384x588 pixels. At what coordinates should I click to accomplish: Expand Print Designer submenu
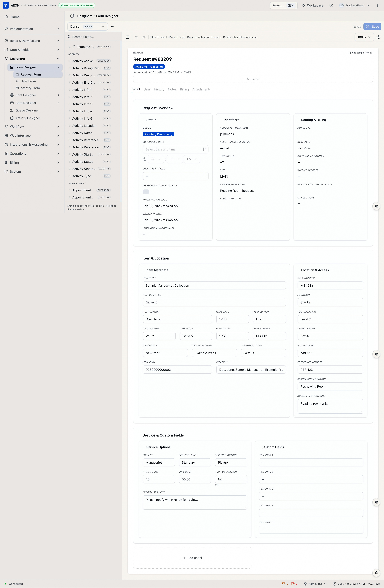pyautogui.click(x=58, y=95)
